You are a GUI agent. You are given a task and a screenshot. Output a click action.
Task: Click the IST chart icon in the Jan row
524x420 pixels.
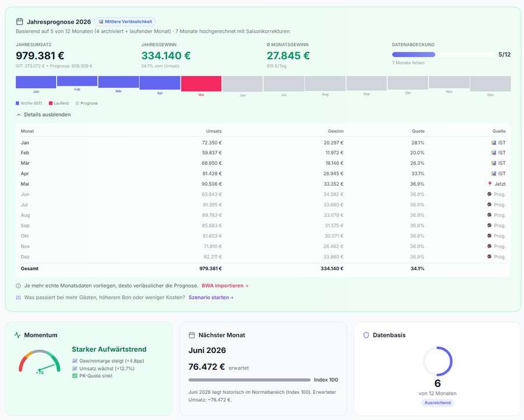(494, 143)
